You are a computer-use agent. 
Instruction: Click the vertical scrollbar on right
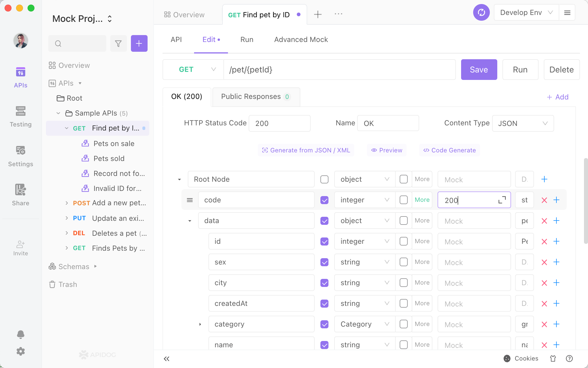586,201
